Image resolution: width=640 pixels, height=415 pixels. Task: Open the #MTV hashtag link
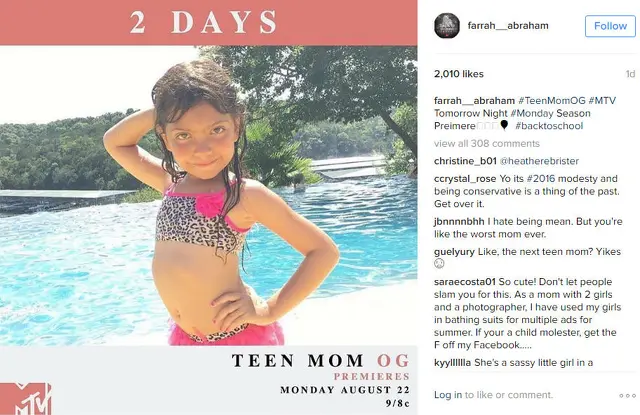(602, 100)
